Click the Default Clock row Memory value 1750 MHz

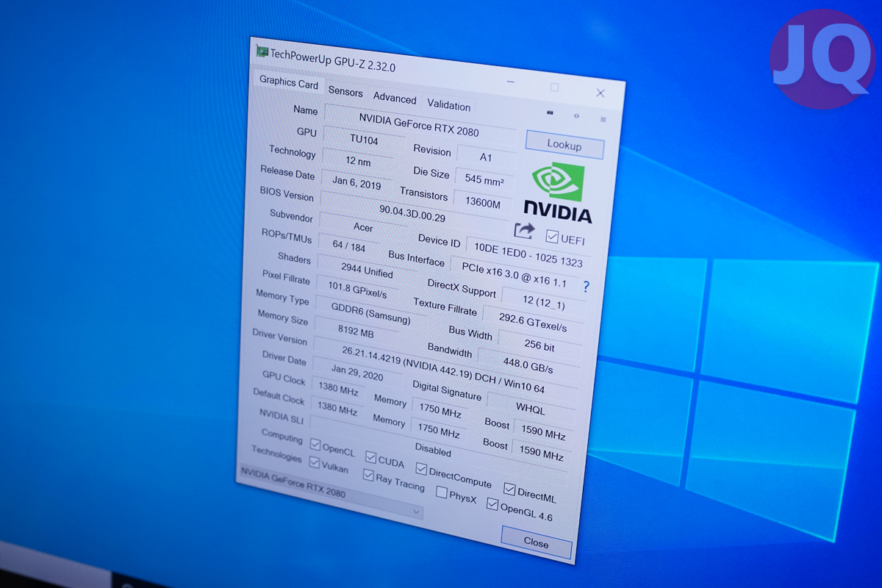440,431
